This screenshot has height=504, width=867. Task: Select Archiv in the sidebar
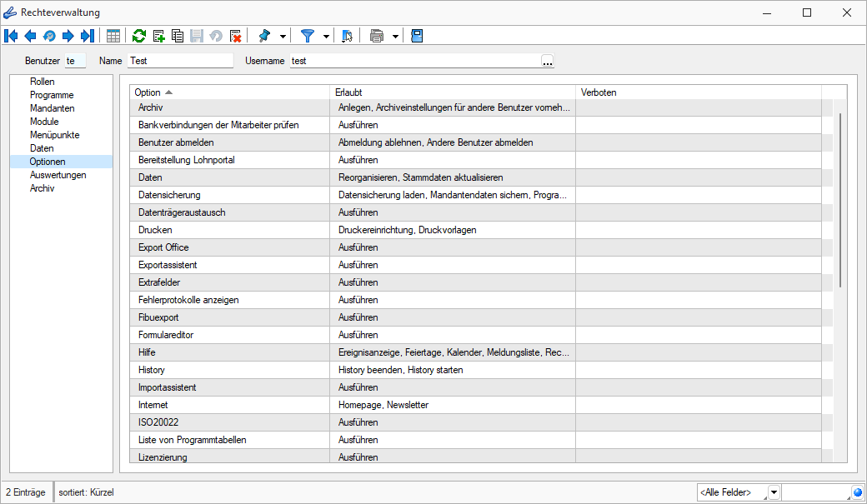[x=42, y=188]
